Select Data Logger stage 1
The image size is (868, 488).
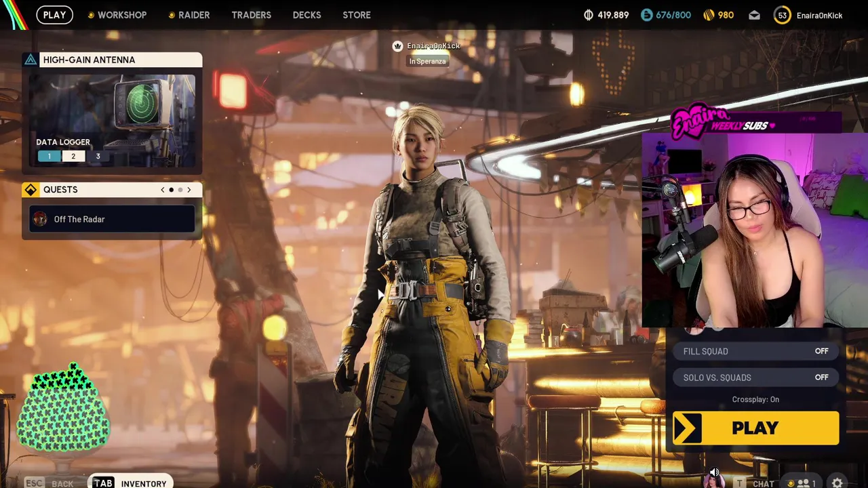[x=49, y=157]
